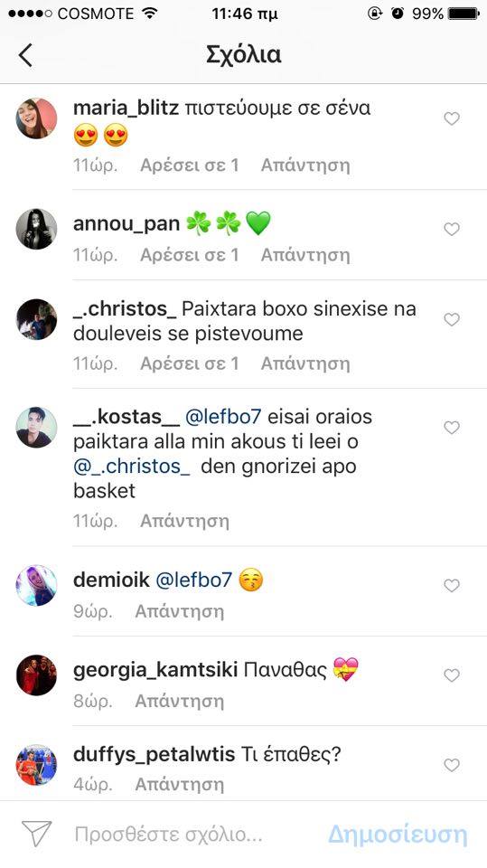View likes 'Αρέσει σε 1' under annou_pan
The width and height of the screenshot is (487, 868).
(189, 255)
